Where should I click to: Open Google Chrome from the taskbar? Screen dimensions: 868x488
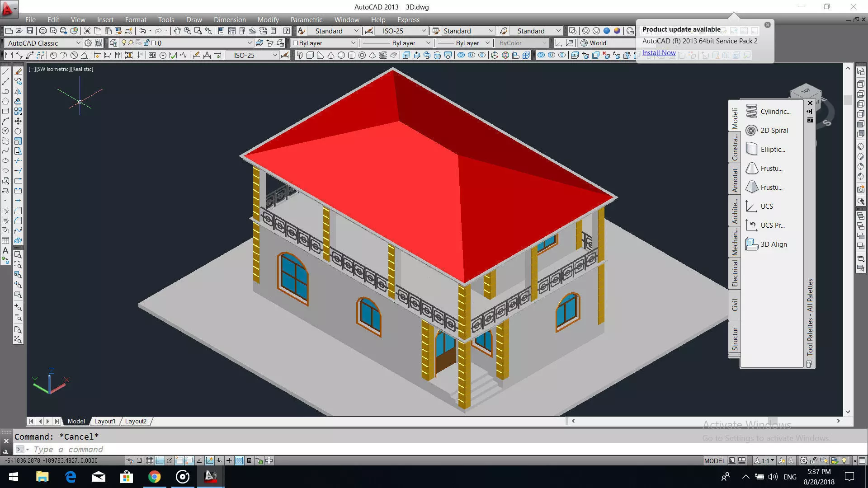[154, 477]
